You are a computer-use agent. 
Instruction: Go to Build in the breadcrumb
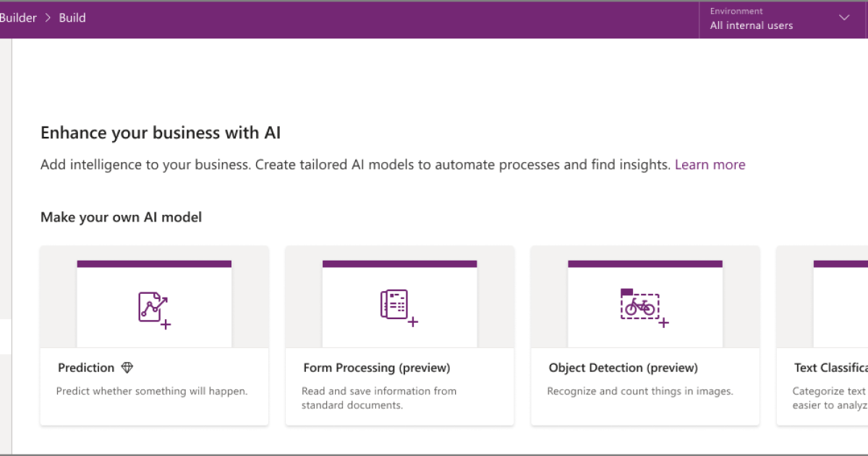click(x=72, y=18)
